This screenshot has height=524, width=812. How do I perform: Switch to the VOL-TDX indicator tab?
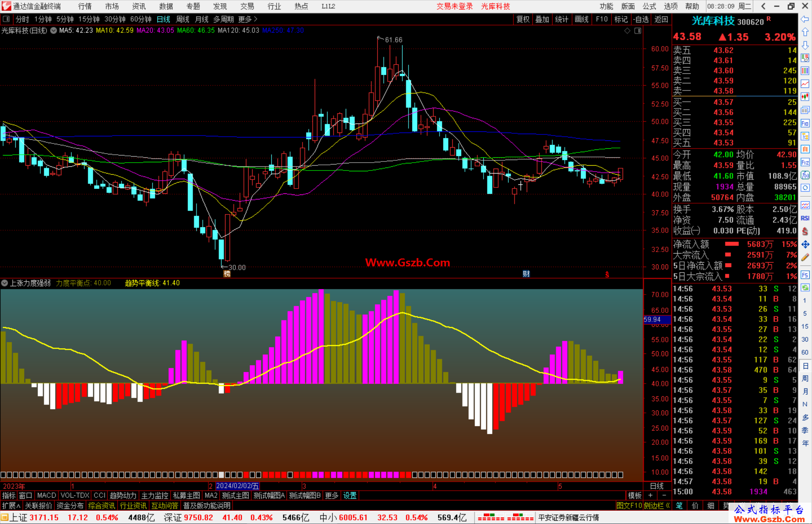point(75,495)
